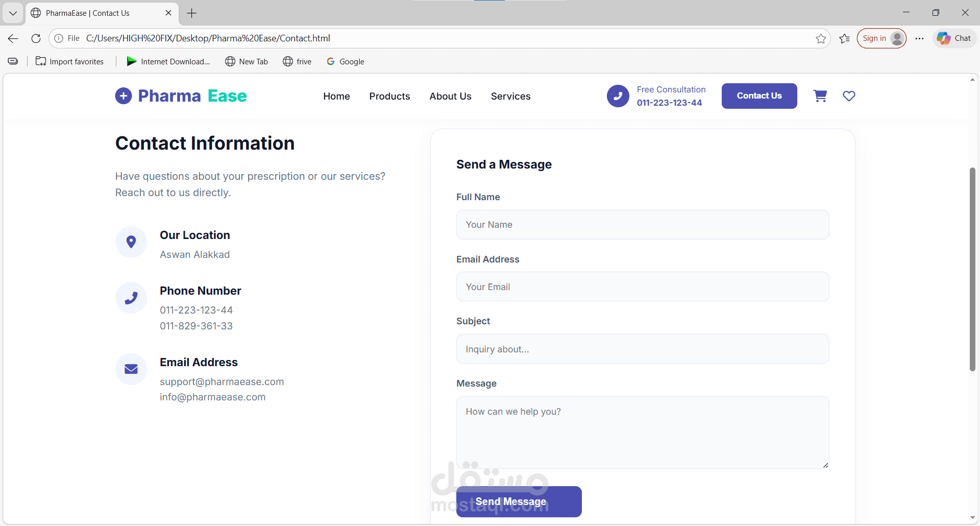Add page to favorites with star icon
Viewport: 980px width, 526px height.
821,38
